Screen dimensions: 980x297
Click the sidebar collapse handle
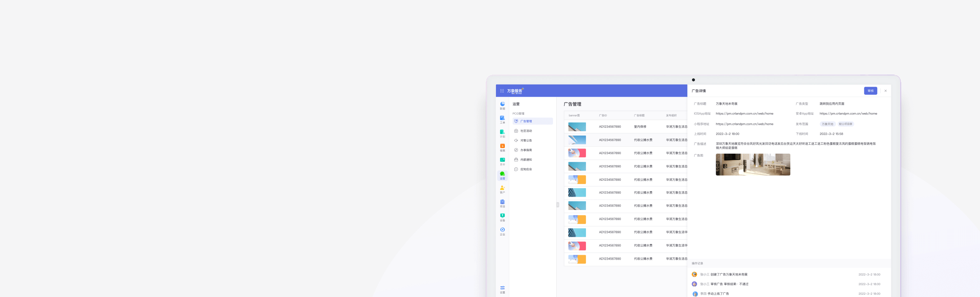coord(558,204)
